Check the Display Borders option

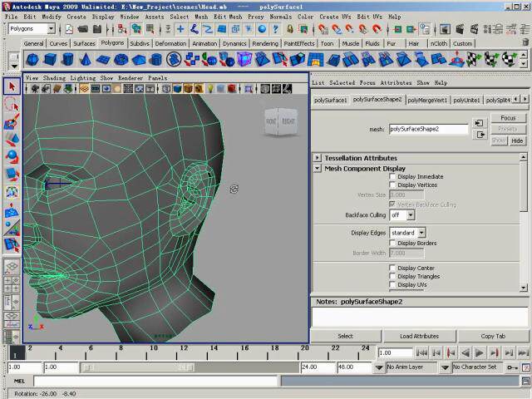click(392, 243)
